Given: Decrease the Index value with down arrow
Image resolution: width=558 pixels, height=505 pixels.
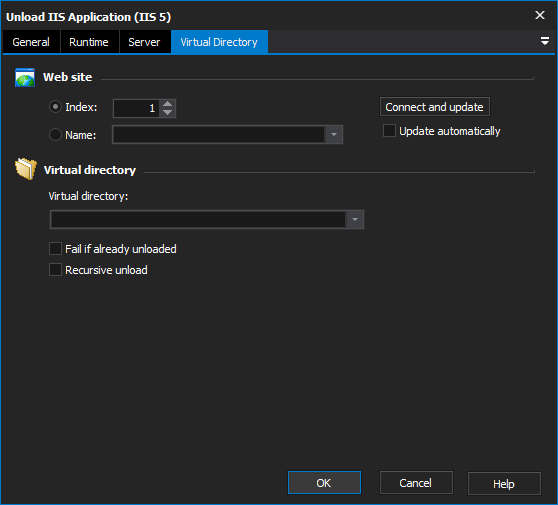Looking at the screenshot, I should 168,112.
